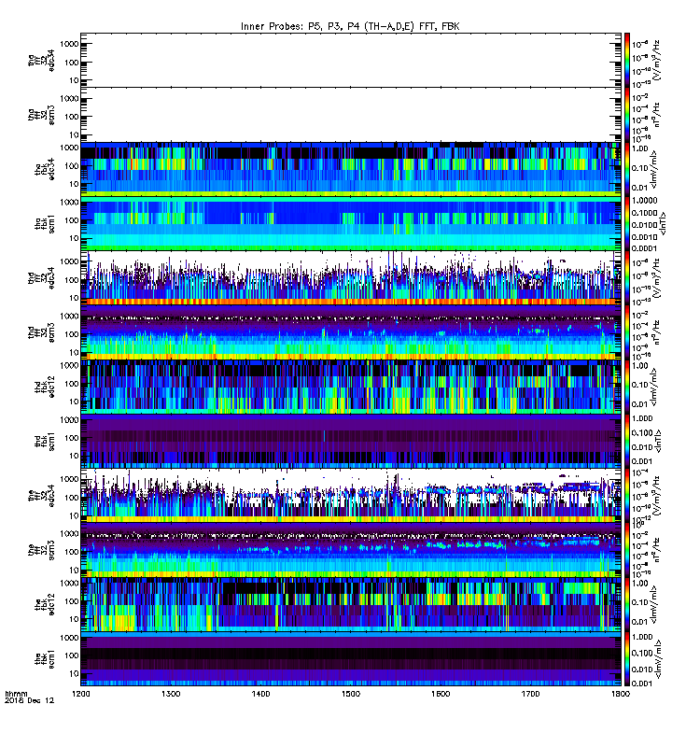Click the 'the fff 32 scm3' y-axis label
The height and width of the screenshot is (747, 700).
tap(41, 550)
